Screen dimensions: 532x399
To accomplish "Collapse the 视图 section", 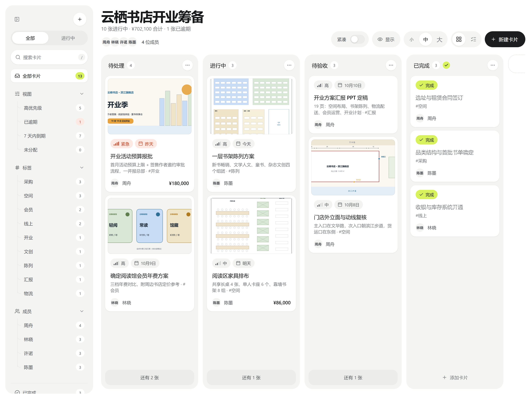I will pos(82,94).
